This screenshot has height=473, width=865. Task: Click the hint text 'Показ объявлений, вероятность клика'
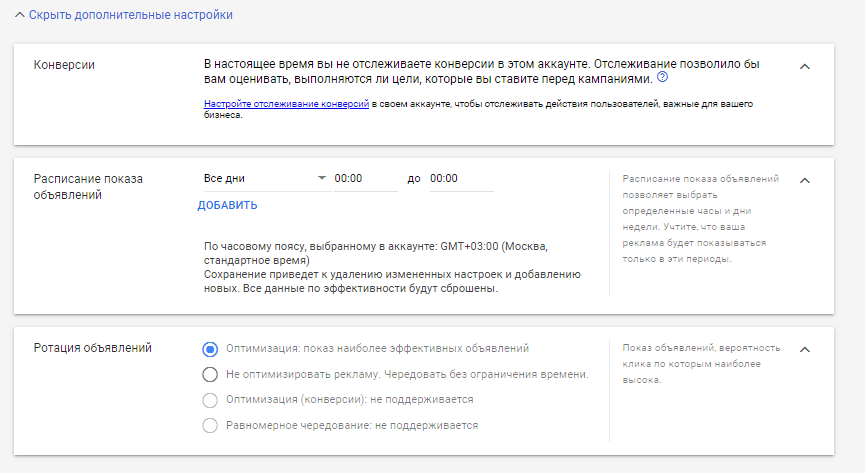coord(701,364)
